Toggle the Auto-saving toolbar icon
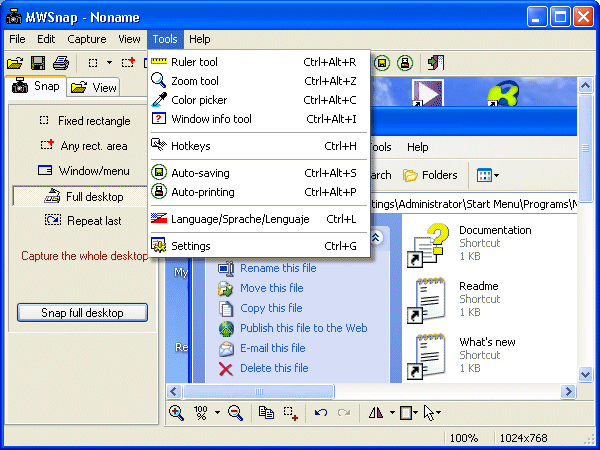The height and width of the screenshot is (450, 600). (382, 62)
